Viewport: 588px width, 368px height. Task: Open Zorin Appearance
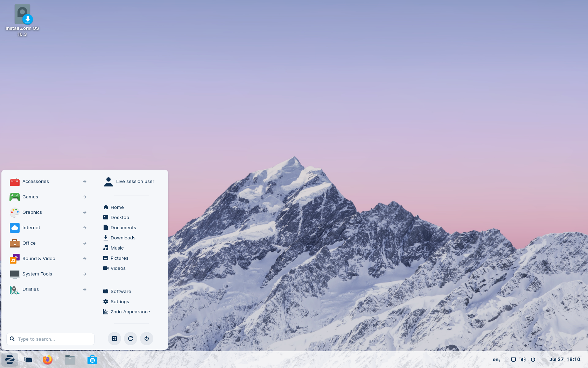pyautogui.click(x=130, y=312)
